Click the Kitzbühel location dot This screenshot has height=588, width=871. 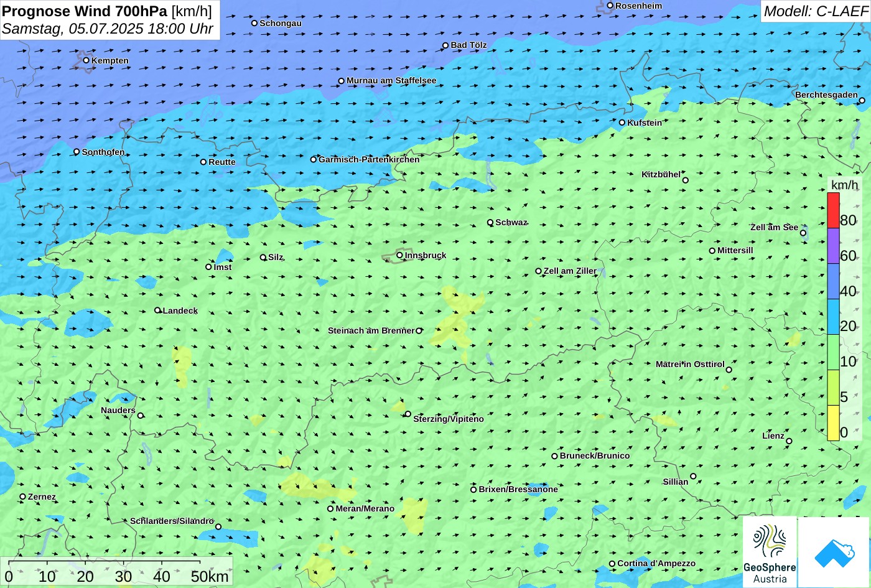(x=686, y=180)
